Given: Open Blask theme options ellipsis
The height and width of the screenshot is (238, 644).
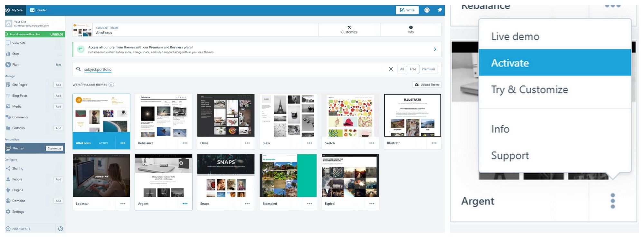Looking at the screenshot, I should click(309, 143).
